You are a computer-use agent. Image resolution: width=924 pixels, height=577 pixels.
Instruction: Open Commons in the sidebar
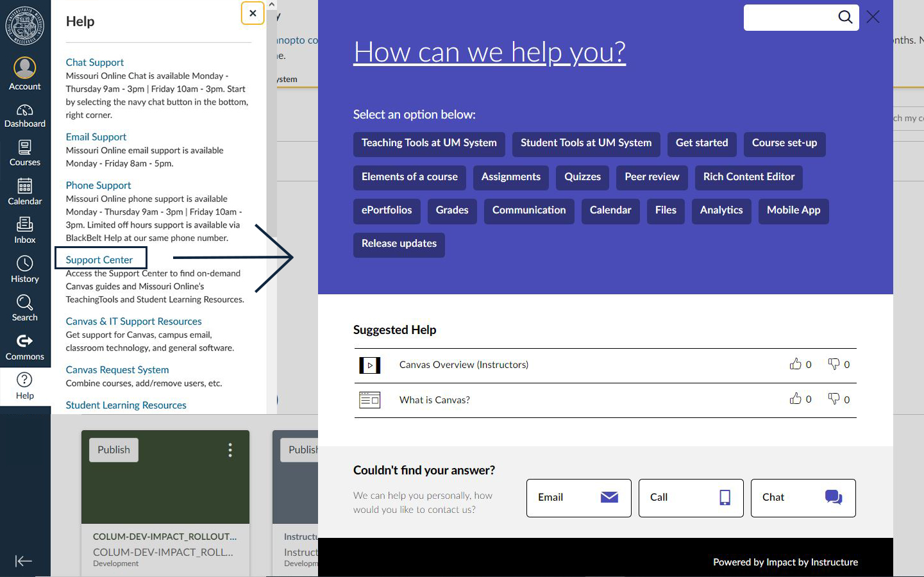[25, 347]
